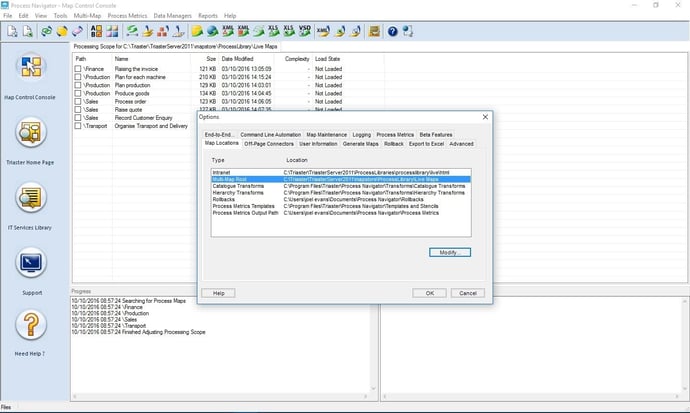
Task: Click the Date Modified column header
Action: click(246, 59)
